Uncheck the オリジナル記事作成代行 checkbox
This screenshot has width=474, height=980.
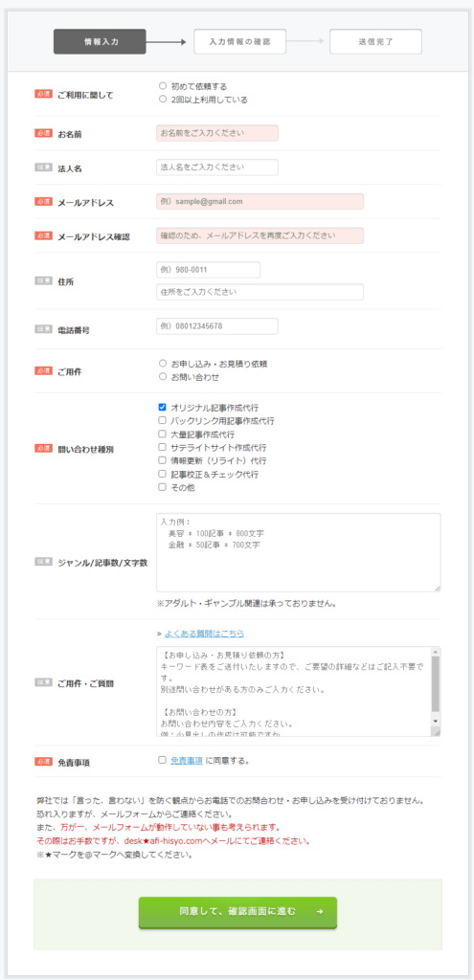163,407
